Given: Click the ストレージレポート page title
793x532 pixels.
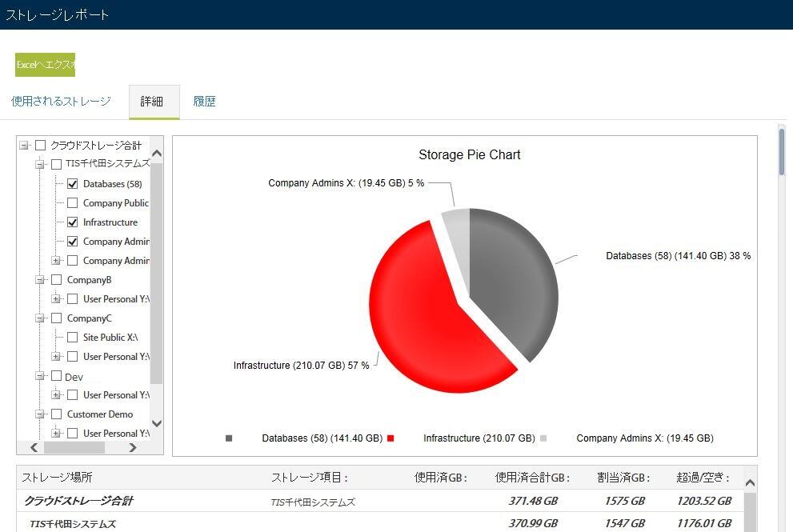Looking at the screenshot, I should (57, 14).
